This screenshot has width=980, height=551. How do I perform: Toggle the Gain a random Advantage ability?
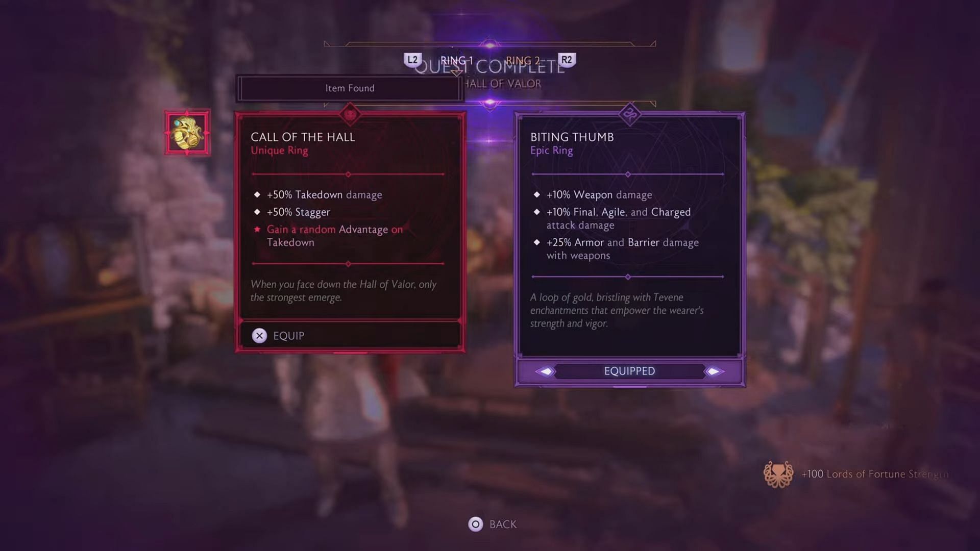pyautogui.click(x=258, y=230)
